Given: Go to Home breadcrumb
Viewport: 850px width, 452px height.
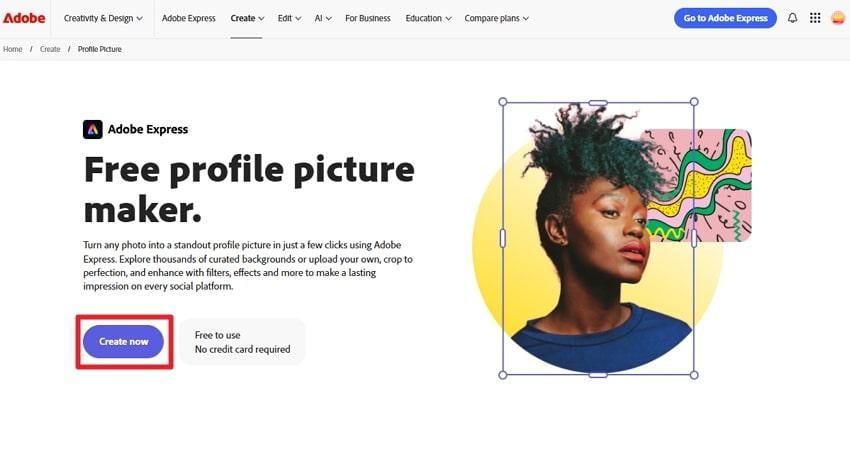Looking at the screenshot, I should pos(12,49).
